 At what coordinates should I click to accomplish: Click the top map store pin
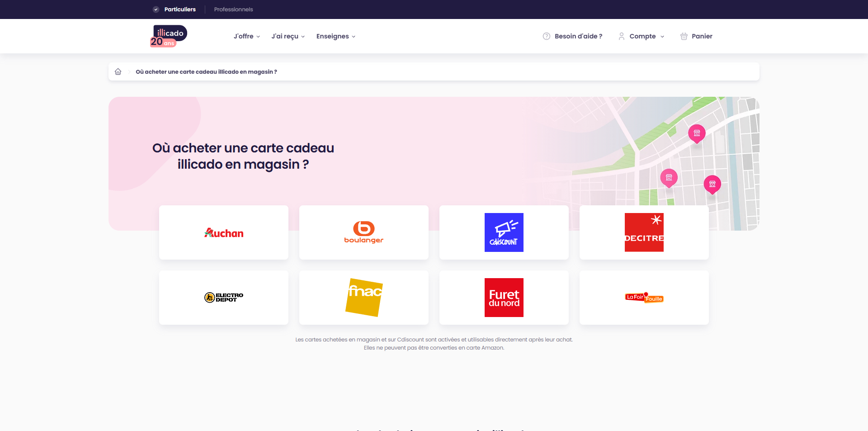click(697, 133)
